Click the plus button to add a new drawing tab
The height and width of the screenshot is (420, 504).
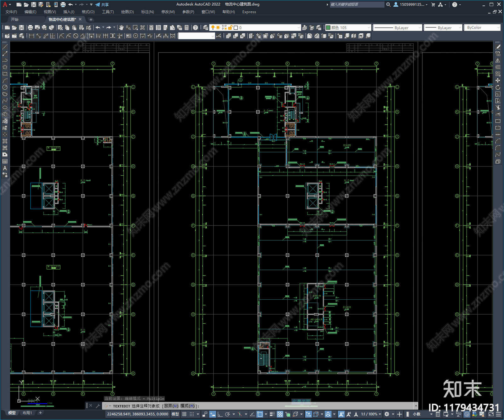point(91,20)
